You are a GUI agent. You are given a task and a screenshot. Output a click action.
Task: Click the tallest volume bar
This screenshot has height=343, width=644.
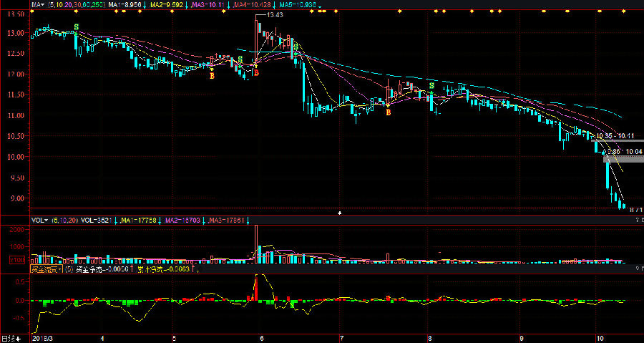pos(255,244)
